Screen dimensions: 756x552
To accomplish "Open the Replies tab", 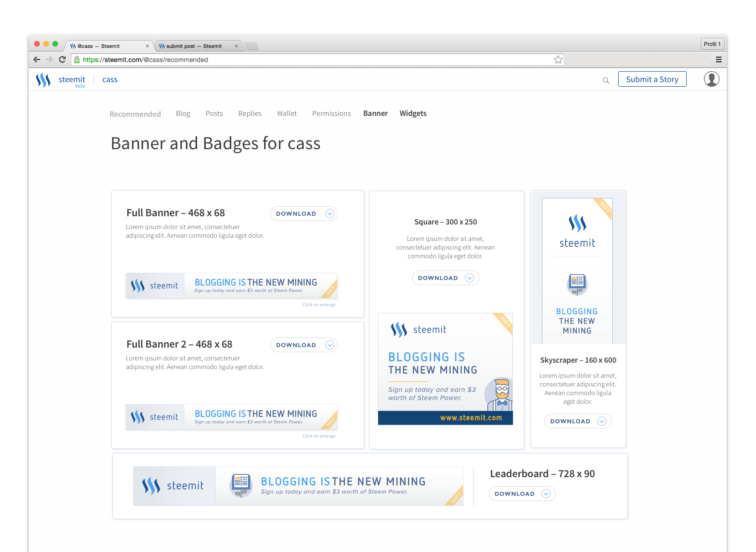I will [250, 114].
